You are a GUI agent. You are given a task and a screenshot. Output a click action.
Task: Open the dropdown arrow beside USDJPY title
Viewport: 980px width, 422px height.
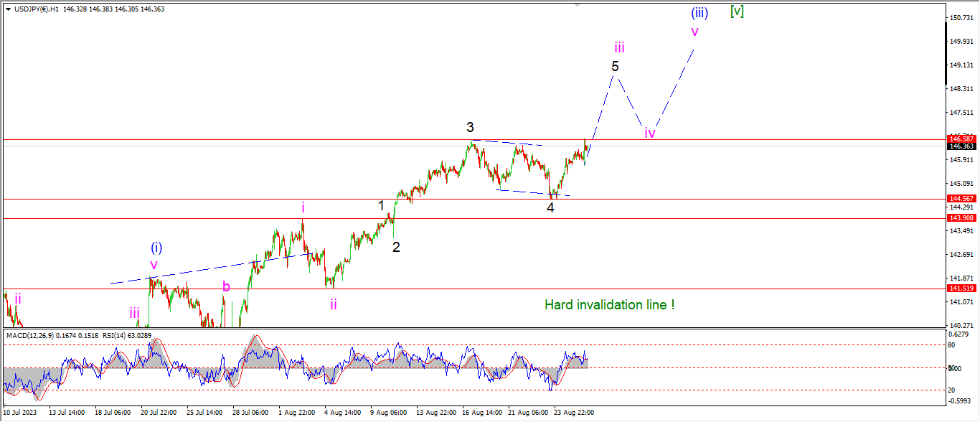[x=8, y=9]
